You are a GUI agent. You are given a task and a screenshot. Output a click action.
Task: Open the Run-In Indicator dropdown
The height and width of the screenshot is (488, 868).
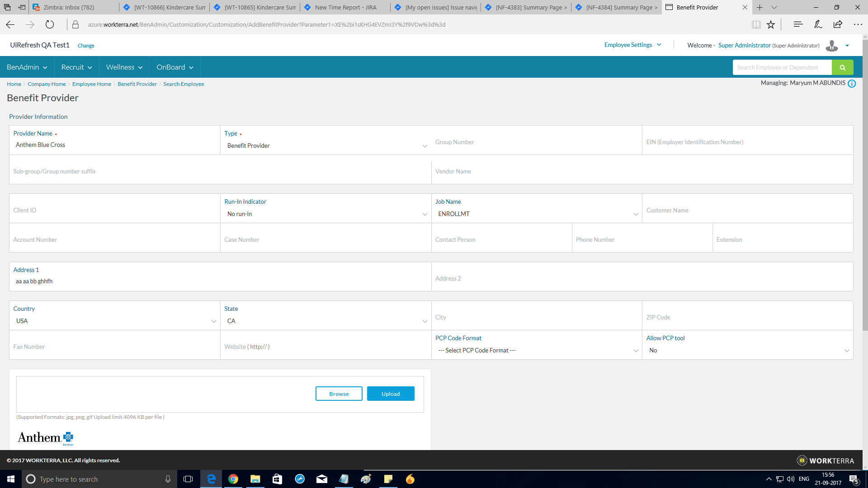(x=325, y=214)
